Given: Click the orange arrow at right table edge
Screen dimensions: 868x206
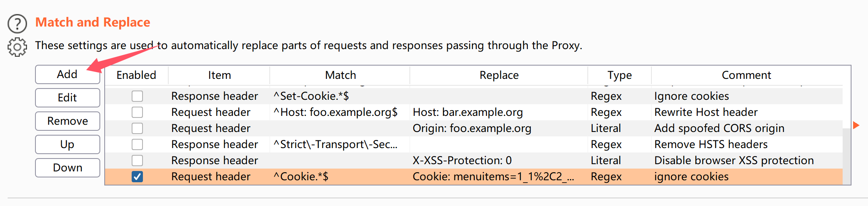Looking at the screenshot, I should (856, 125).
